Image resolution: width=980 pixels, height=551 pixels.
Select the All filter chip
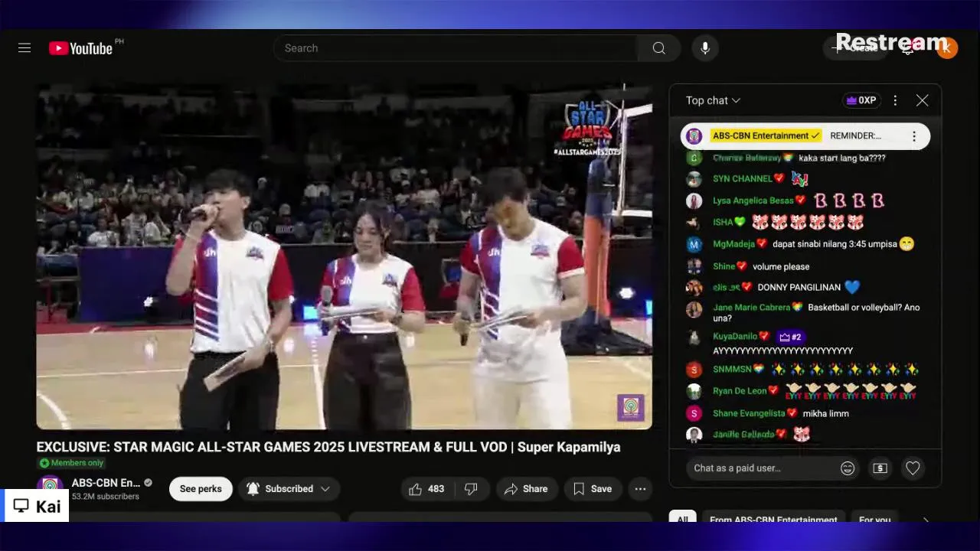tap(682, 520)
